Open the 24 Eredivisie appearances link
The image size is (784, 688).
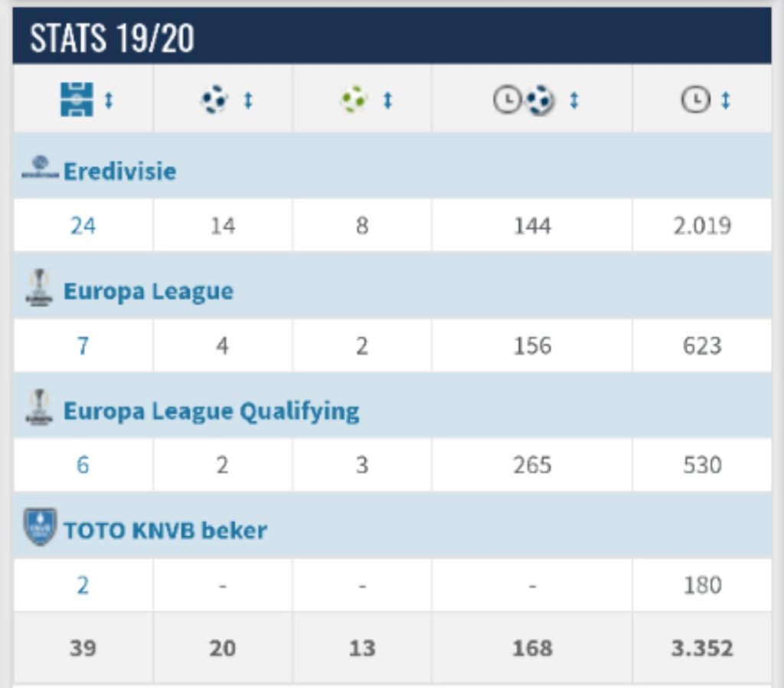click(83, 226)
